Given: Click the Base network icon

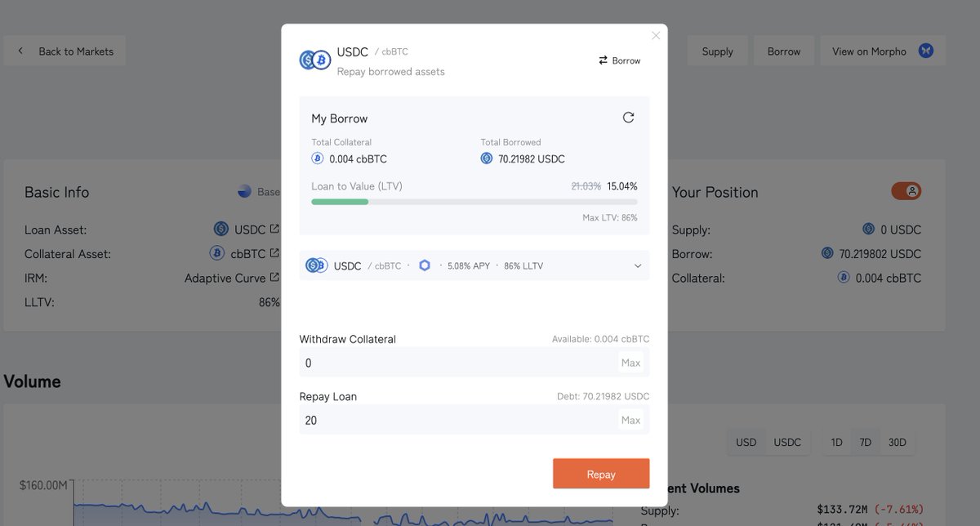Looking at the screenshot, I should [x=244, y=192].
